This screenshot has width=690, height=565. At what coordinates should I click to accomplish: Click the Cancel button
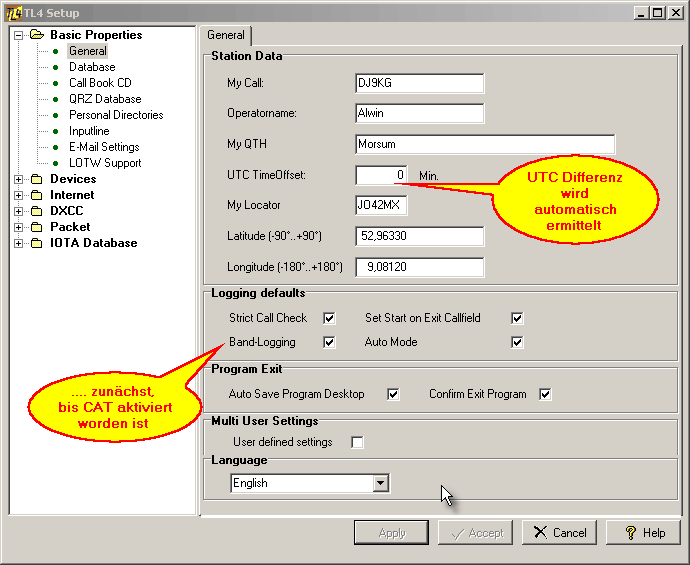pos(559,533)
